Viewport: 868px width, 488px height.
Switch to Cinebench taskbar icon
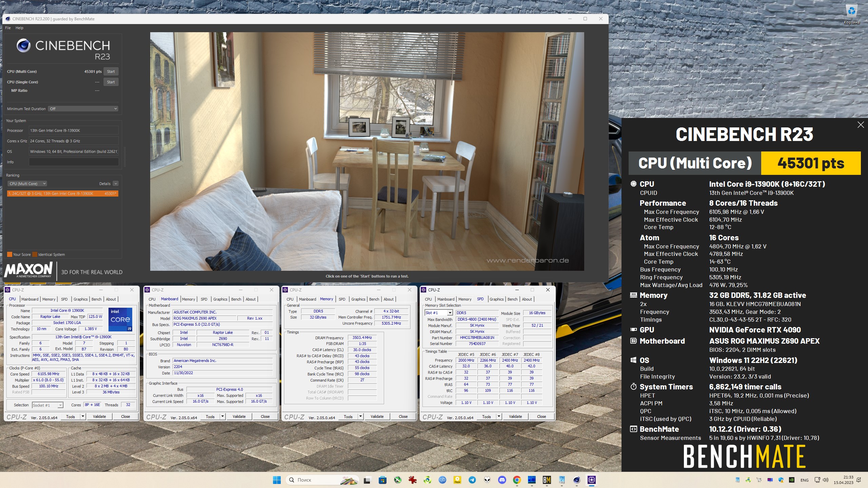[x=577, y=480]
